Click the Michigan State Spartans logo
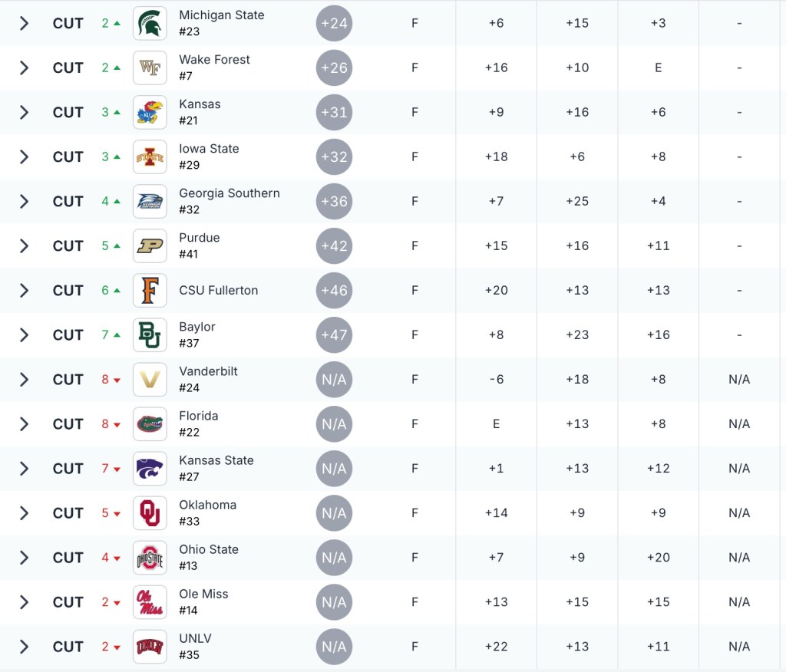 (x=150, y=23)
